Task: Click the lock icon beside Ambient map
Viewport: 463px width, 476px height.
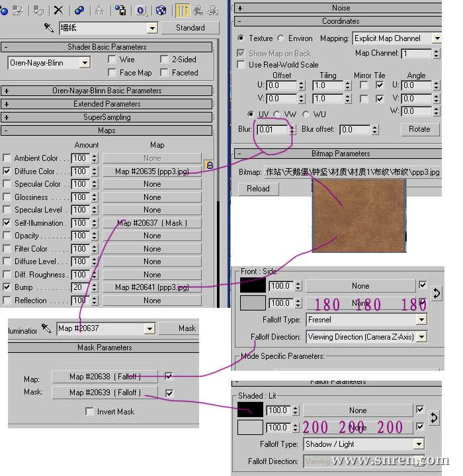Action: [x=209, y=165]
